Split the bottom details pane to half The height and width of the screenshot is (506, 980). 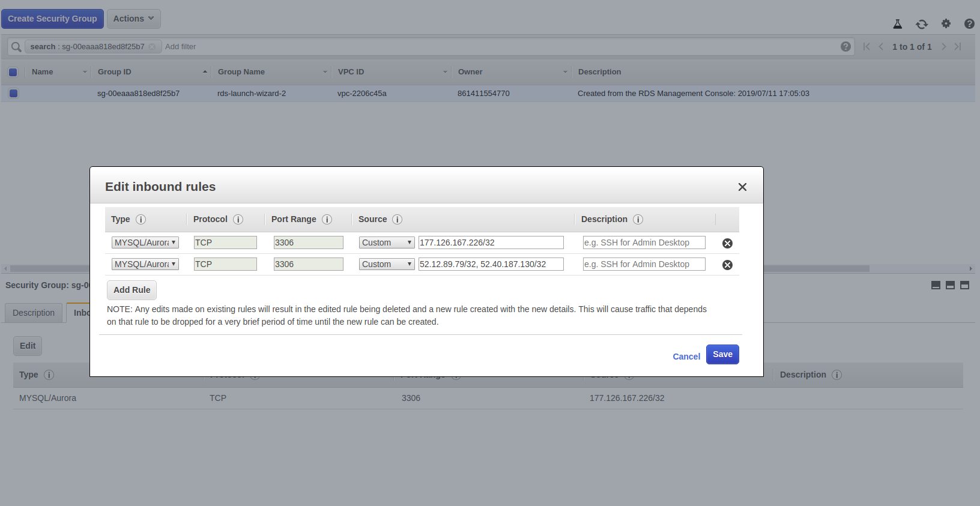click(x=950, y=285)
